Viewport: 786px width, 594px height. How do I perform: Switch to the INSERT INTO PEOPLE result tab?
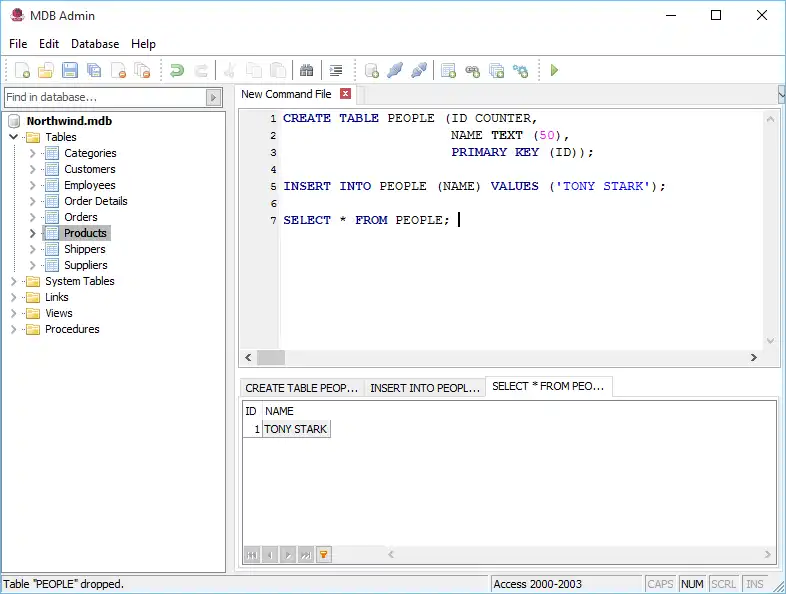(x=425, y=388)
